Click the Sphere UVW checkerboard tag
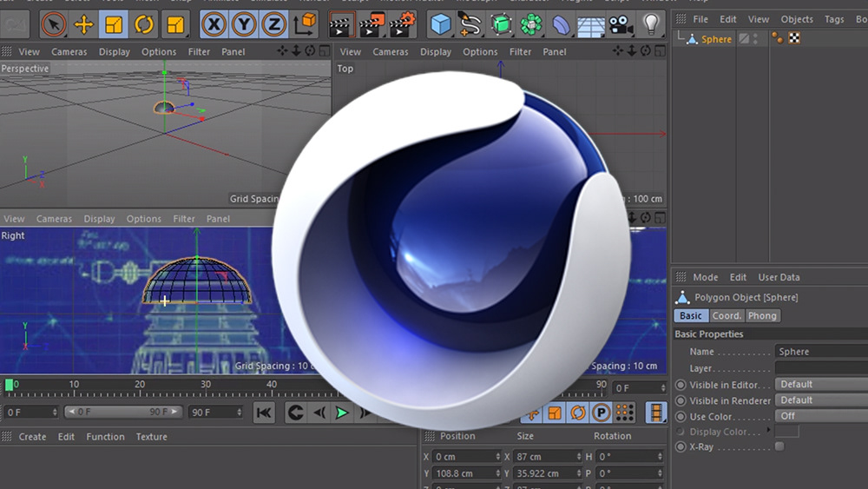 (794, 38)
